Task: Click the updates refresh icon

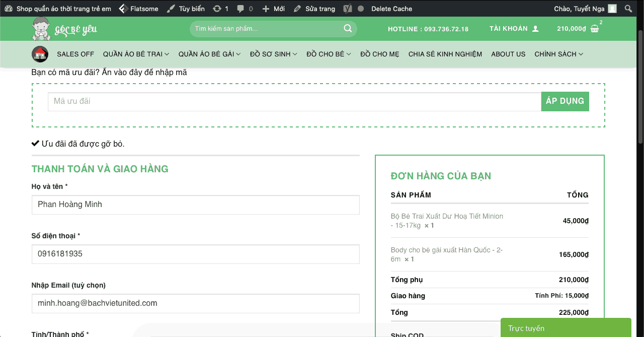Action: point(217,9)
